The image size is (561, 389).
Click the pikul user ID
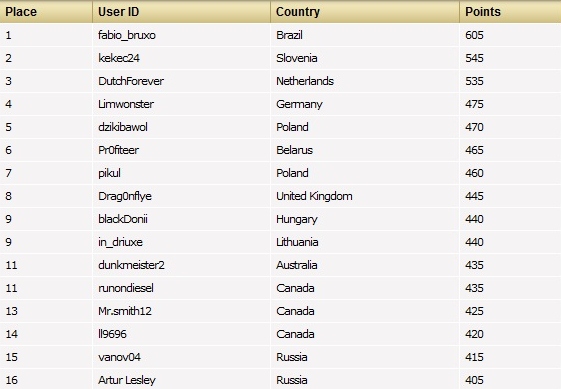(109, 173)
